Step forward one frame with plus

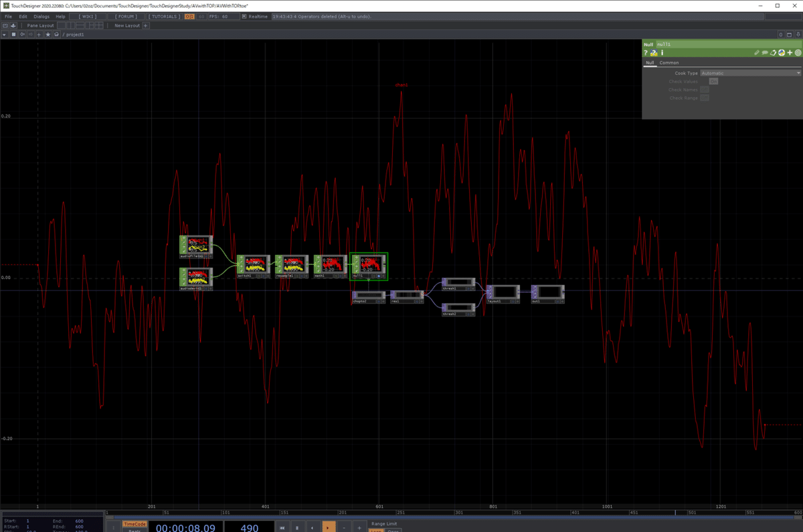pyautogui.click(x=359, y=527)
